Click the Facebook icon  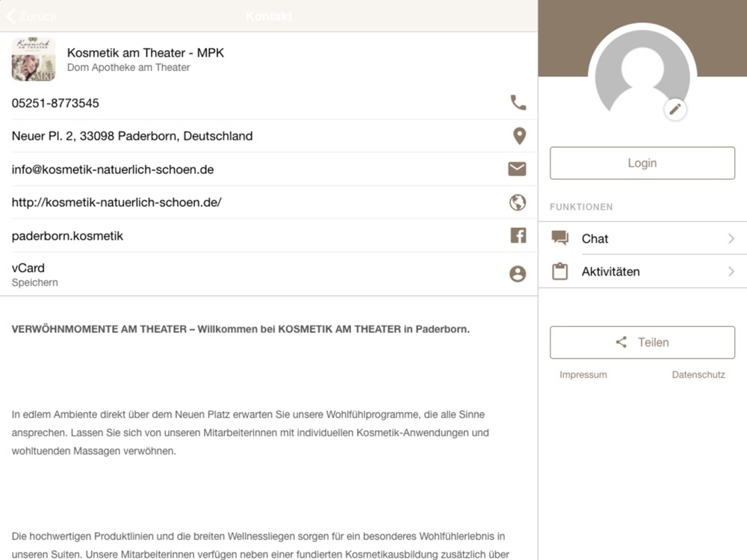coord(518,235)
